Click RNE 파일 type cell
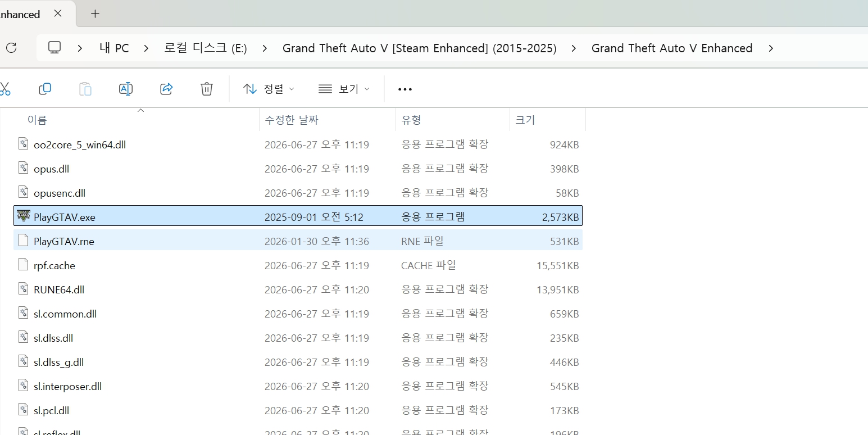868x435 pixels. 422,241
